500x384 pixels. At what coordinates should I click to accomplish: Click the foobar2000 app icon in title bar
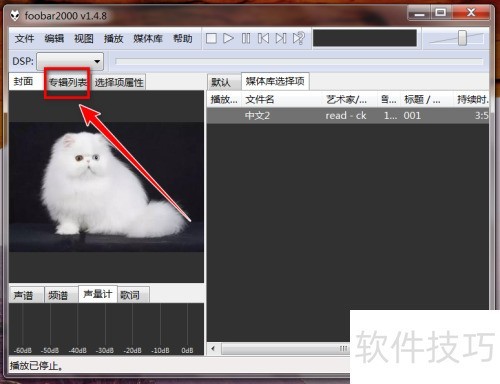(15, 15)
